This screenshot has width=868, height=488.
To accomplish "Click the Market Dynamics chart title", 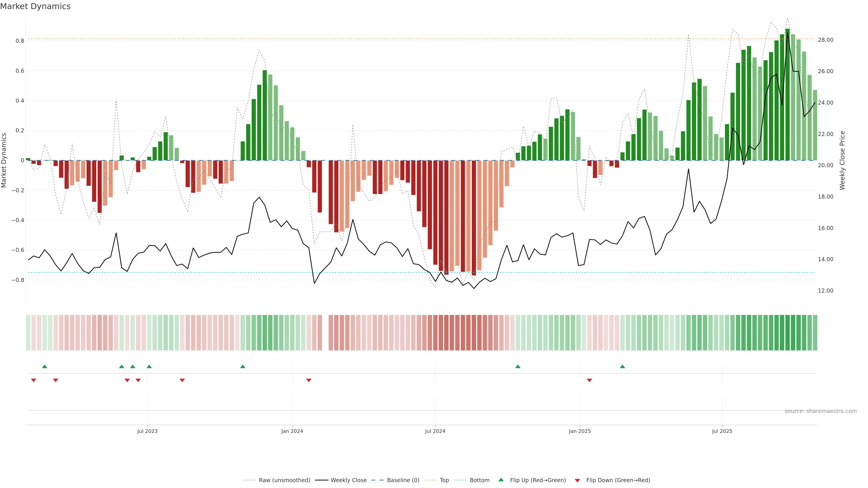I will [35, 6].
